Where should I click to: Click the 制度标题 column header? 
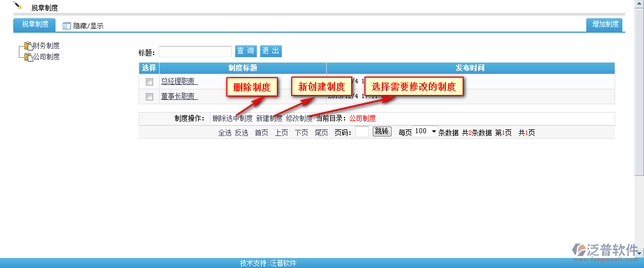point(243,68)
